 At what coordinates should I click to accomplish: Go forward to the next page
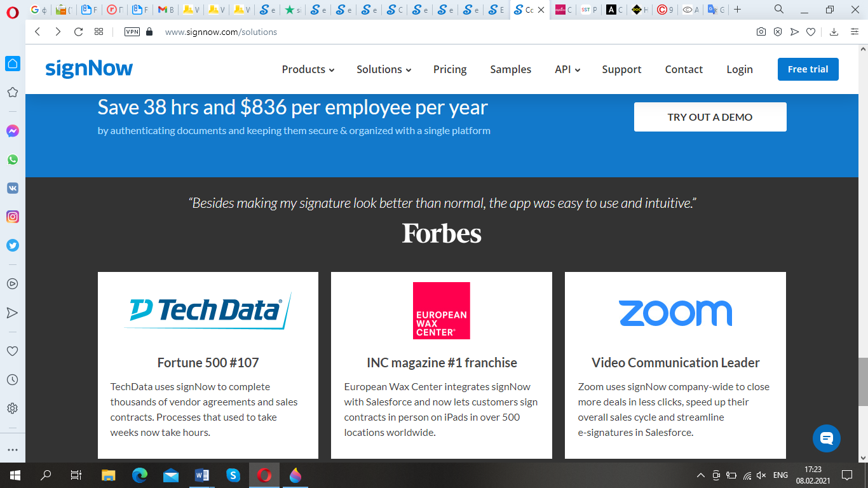pyautogui.click(x=58, y=32)
